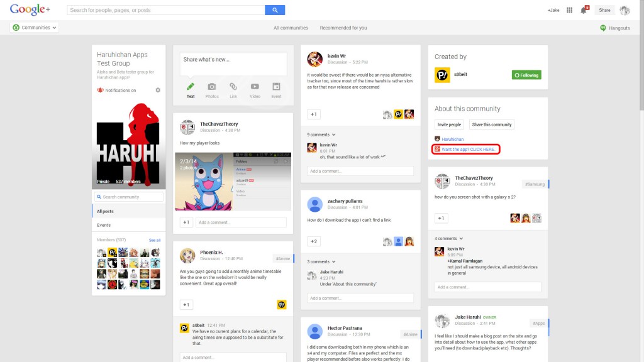Open s0beit's creator logo avatar
The image size is (644, 362).
[442, 75]
